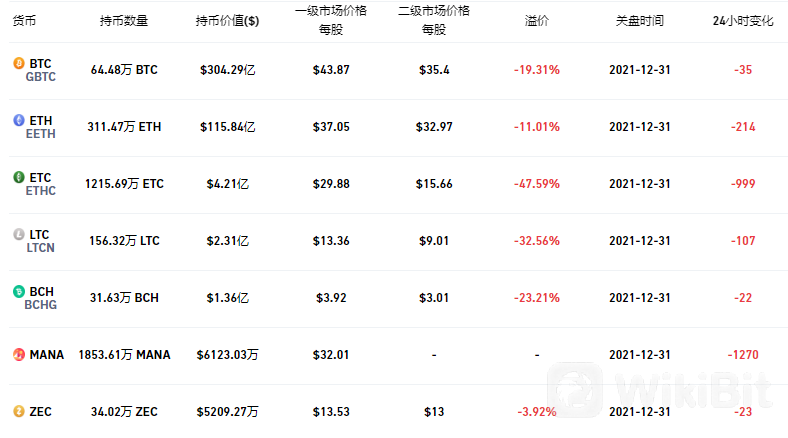Sort by 溢价 column header

coord(537,21)
